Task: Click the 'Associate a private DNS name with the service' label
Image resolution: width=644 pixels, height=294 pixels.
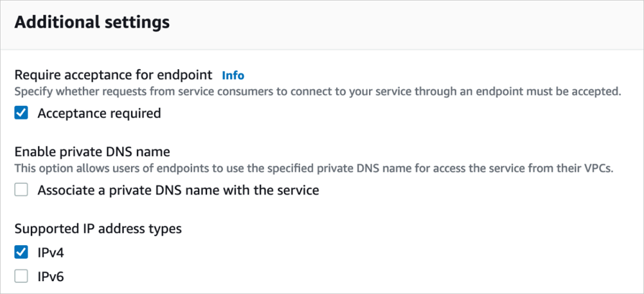Action: coord(178,190)
